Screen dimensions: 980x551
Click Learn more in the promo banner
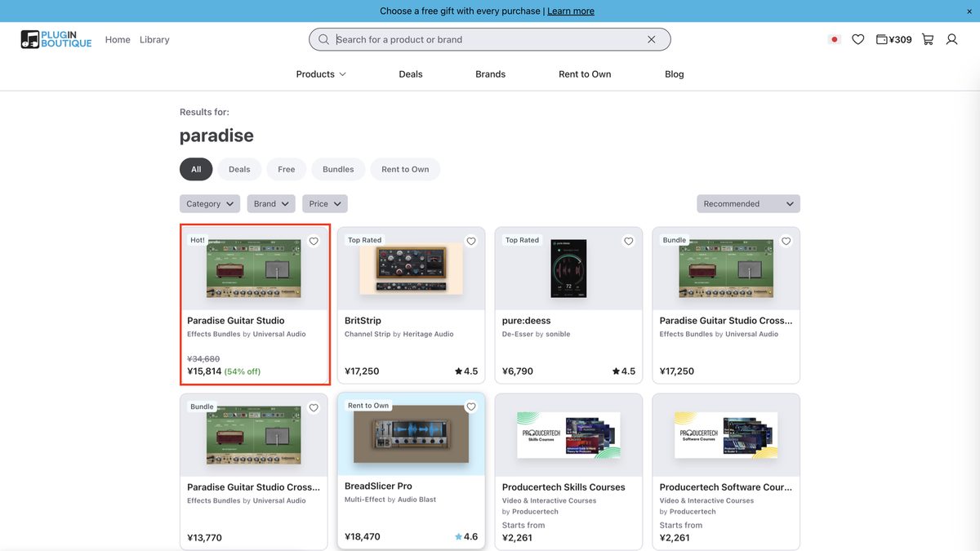pos(571,11)
